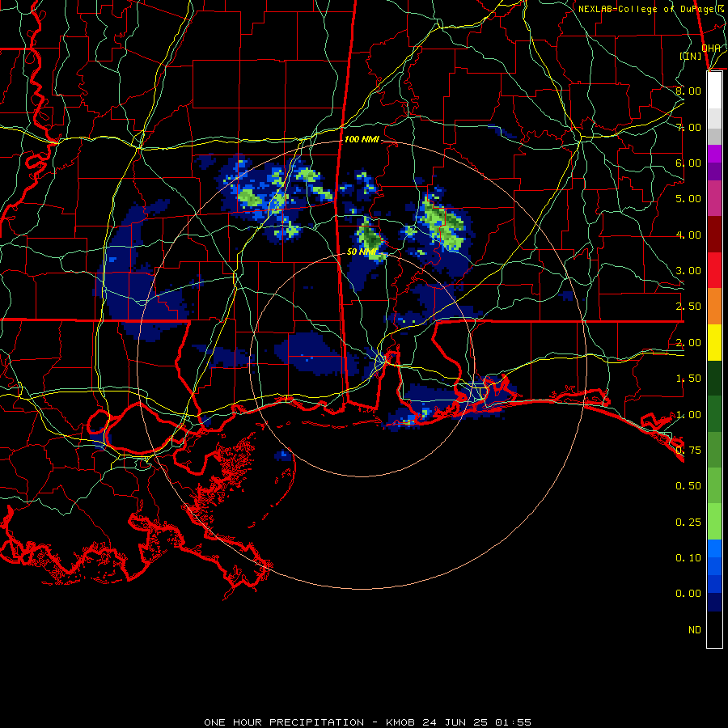
Task: Click the 50 NMI range ring label
Action: click(x=362, y=252)
